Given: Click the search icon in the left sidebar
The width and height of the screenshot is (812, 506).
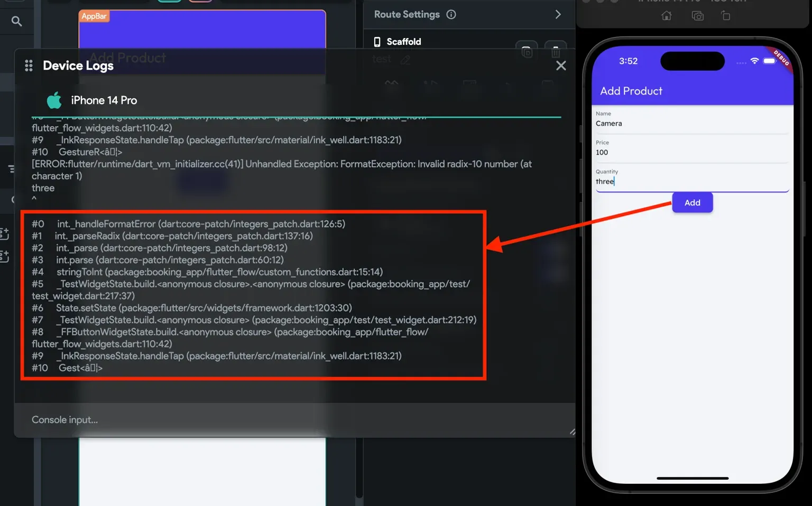Looking at the screenshot, I should coord(17,21).
